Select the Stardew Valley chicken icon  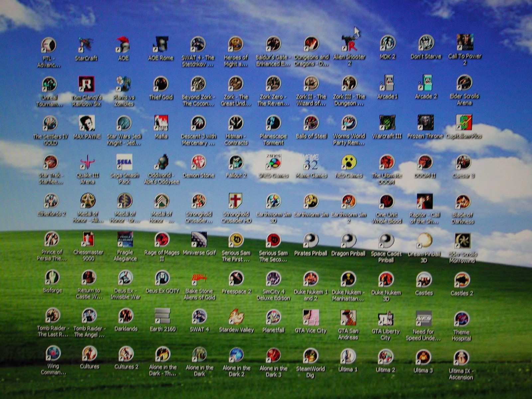(x=236, y=317)
